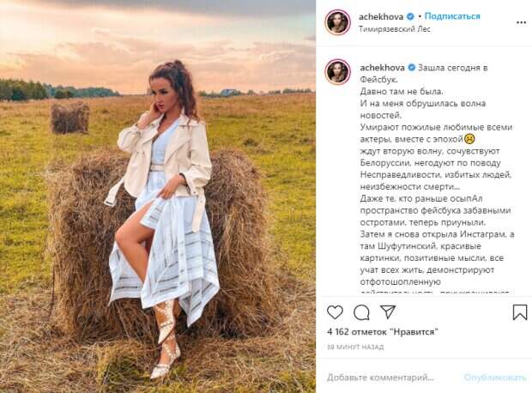Share post with paper plane icon
Screen dimensions: 532x393
(388, 311)
